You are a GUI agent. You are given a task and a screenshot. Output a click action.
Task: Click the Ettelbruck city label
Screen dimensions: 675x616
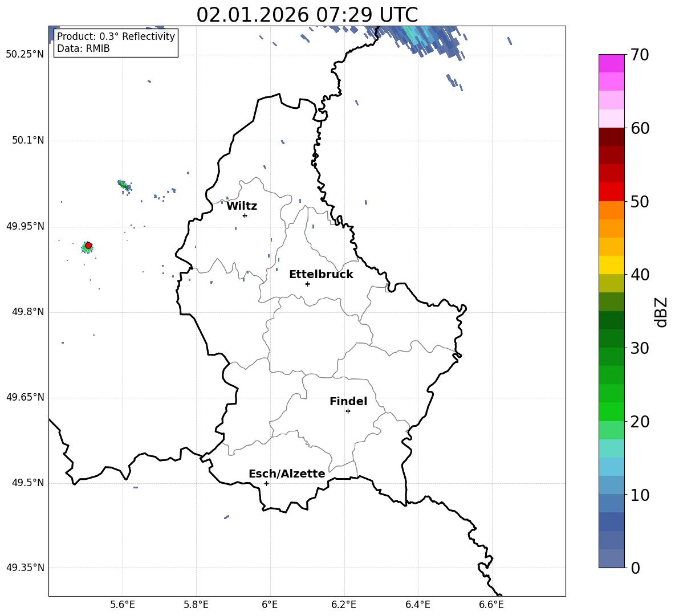coord(321,275)
